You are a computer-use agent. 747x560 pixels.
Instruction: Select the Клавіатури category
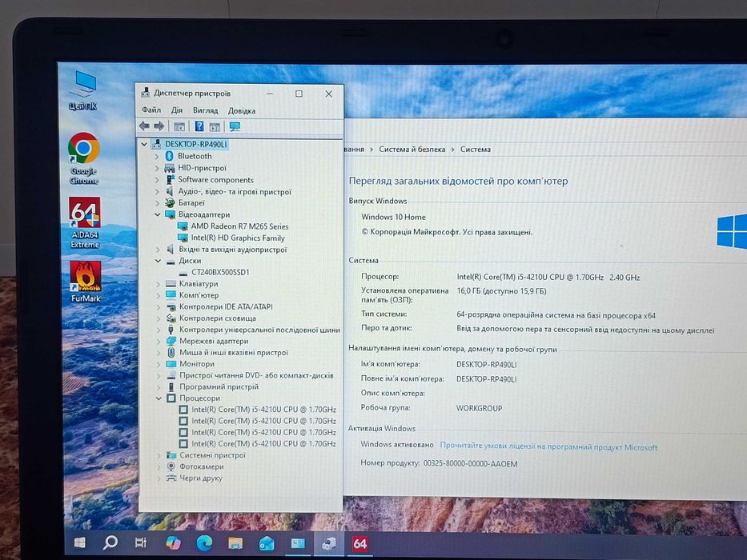tap(199, 284)
